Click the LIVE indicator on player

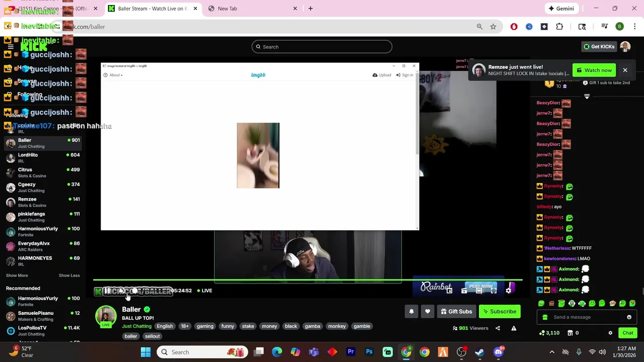click(204, 291)
